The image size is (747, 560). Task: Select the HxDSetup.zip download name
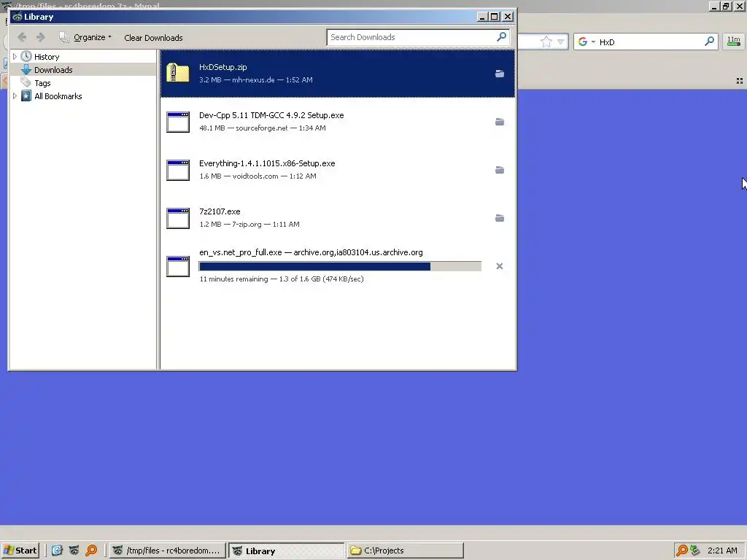(x=223, y=67)
